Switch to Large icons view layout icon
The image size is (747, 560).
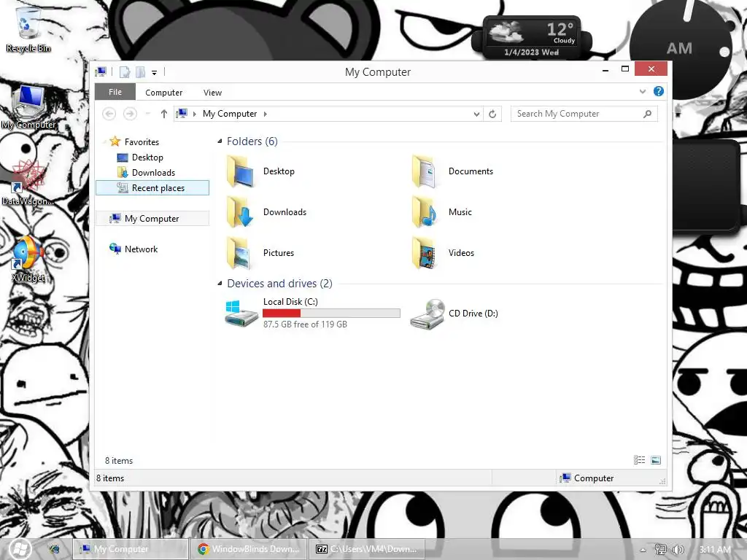coord(656,460)
